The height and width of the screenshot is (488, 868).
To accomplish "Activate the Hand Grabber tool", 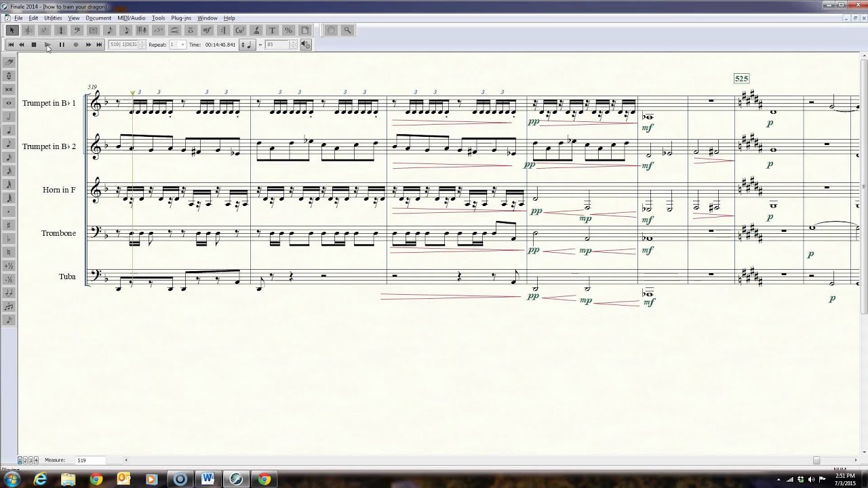I will [x=331, y=30].
